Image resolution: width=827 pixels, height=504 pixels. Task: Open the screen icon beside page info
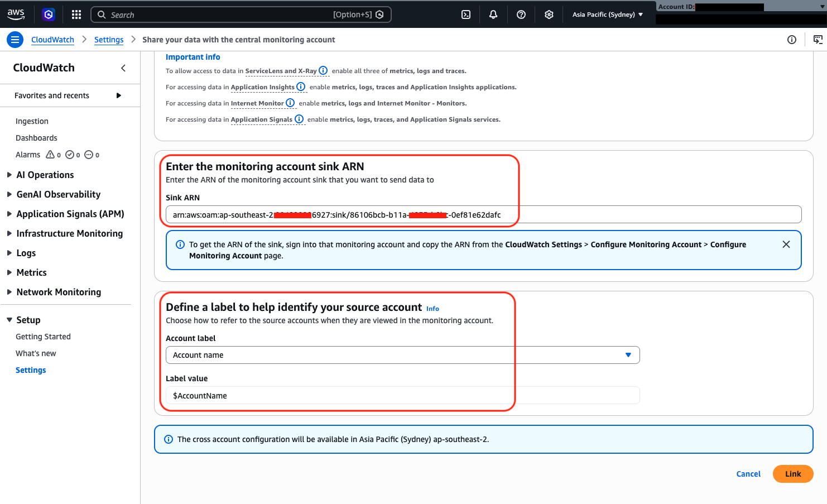(818, 40)
